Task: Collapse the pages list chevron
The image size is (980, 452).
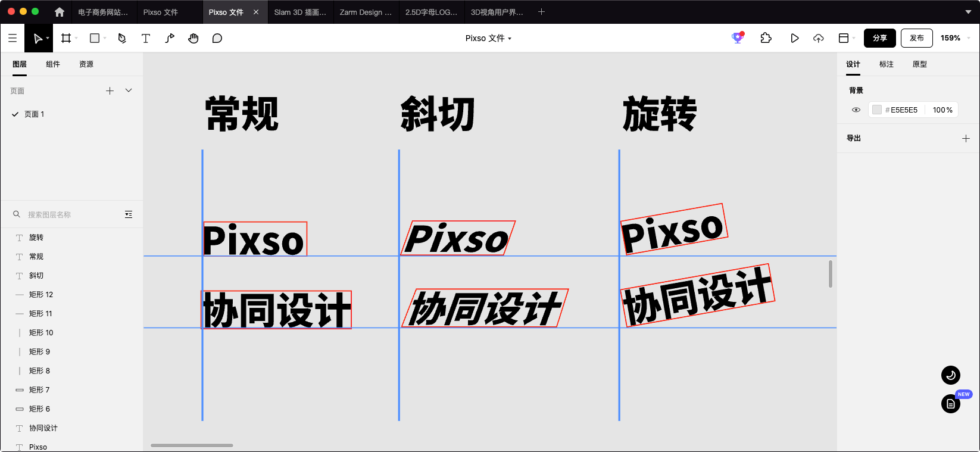Action: pos(129,91)
